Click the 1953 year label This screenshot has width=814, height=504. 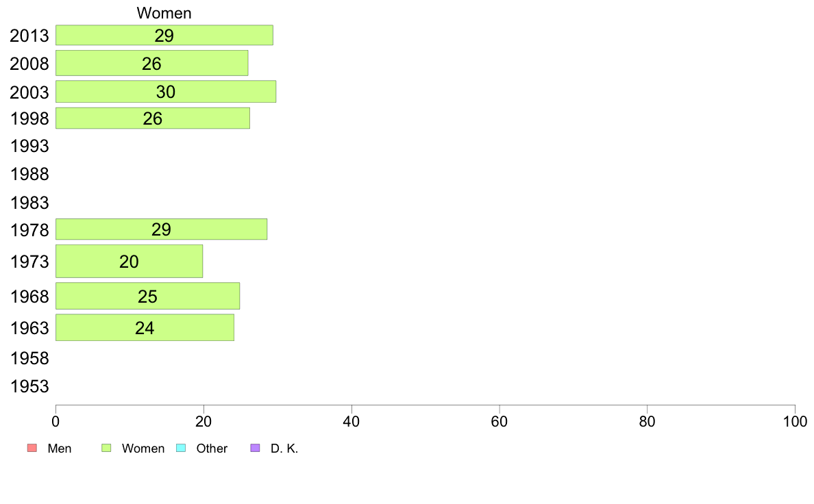29,387
